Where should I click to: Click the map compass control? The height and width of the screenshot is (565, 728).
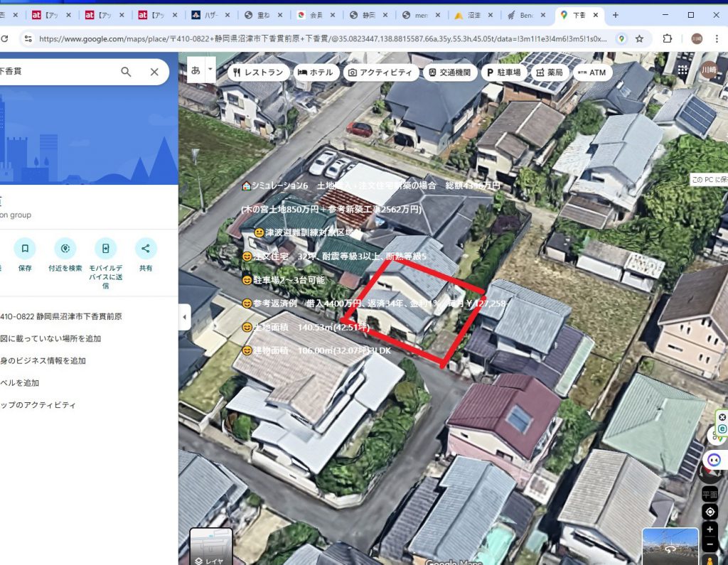pyautogui.click(x=710, y=475)
